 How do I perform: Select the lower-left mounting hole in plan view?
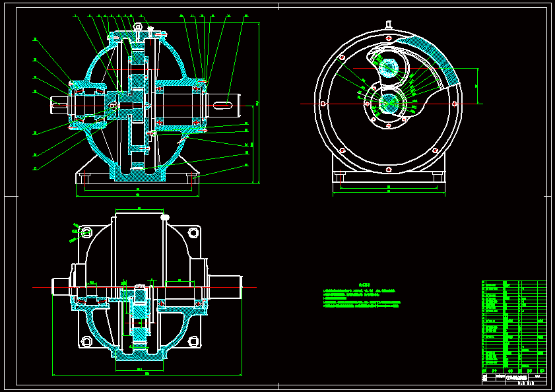[x=86, y=341]
